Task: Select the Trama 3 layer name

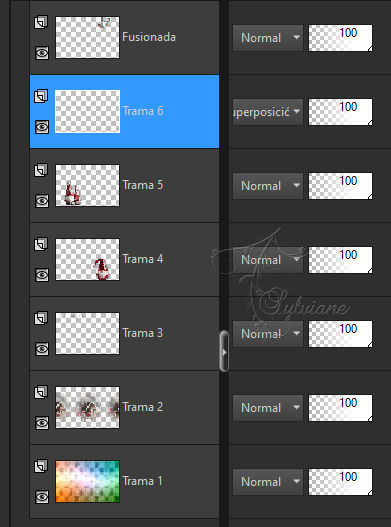Action: [143, 333]
